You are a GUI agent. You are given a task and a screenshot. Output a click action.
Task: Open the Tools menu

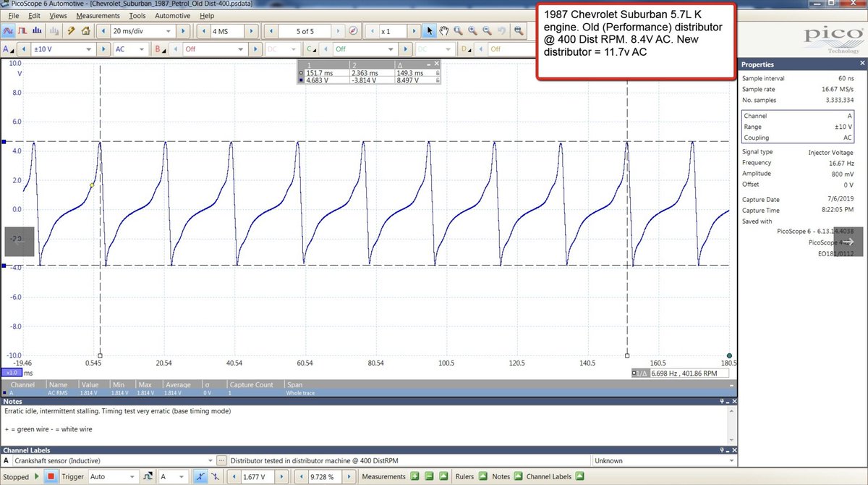coord(137,15)
